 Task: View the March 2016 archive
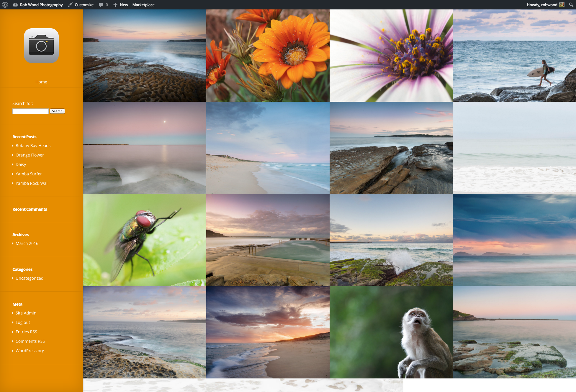(27, 243)
